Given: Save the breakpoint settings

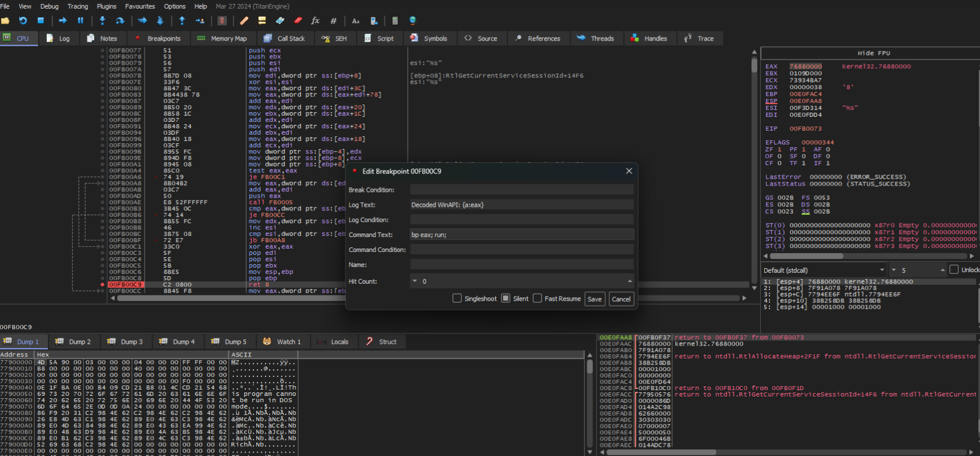Looking at the screenshot, I should 595,299.
